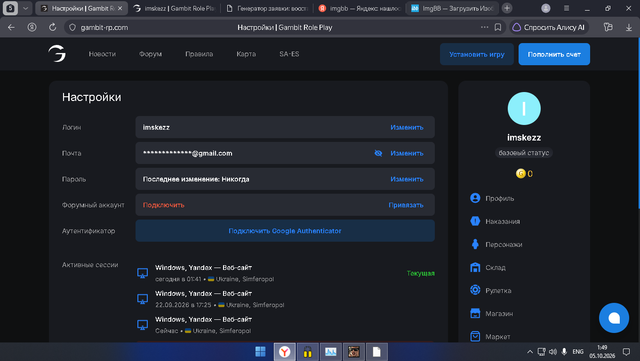Open the taskbar clock and date
This screenshot has height=361, width=640.
click(602, 352)
